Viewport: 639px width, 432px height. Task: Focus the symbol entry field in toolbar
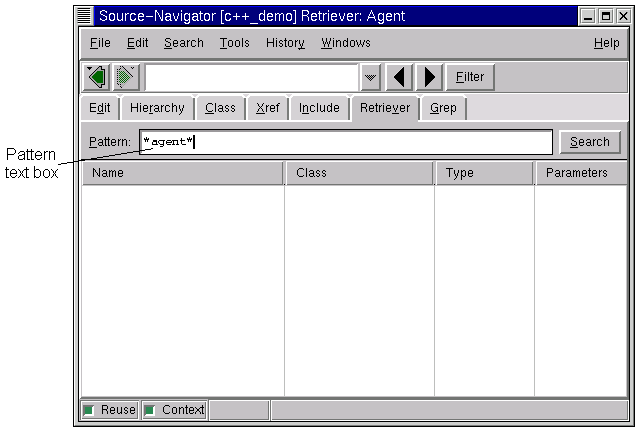click(x=251, y=77)
